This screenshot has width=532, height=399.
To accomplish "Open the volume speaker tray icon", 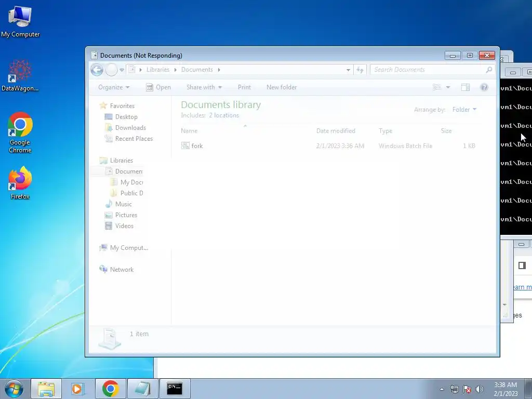I will point(480,389).
